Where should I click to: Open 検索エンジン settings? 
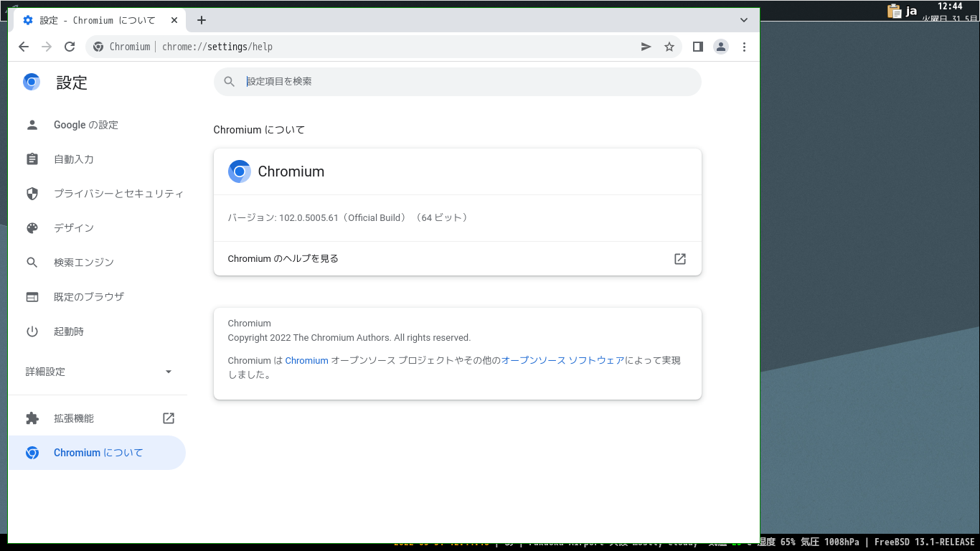coord(97,263)
